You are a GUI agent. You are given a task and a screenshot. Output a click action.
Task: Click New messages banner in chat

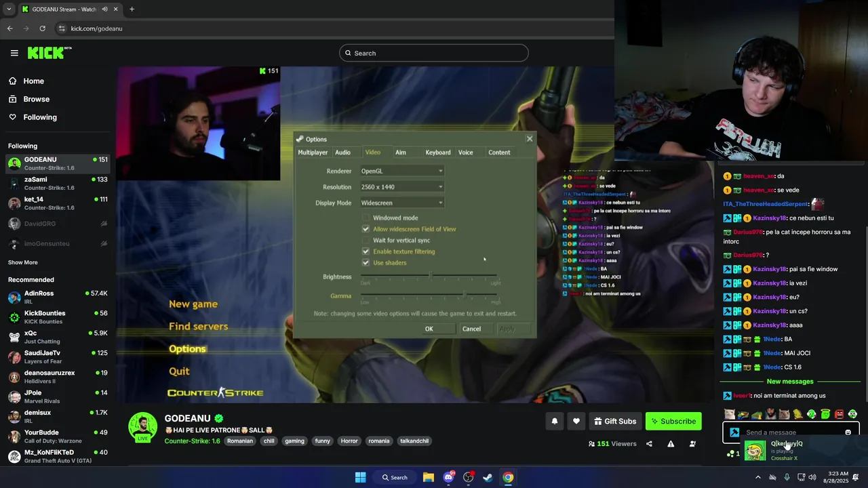790,382
